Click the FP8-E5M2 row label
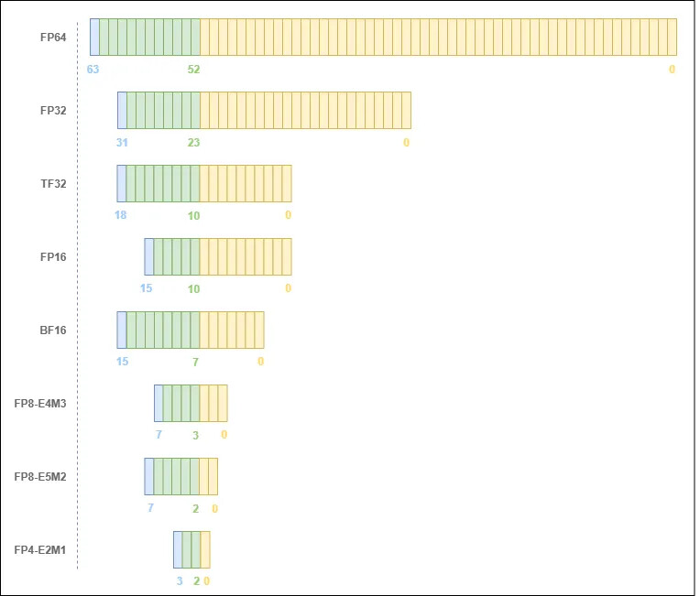The height and width of the screenshot is (596, 700). [40, 477]
